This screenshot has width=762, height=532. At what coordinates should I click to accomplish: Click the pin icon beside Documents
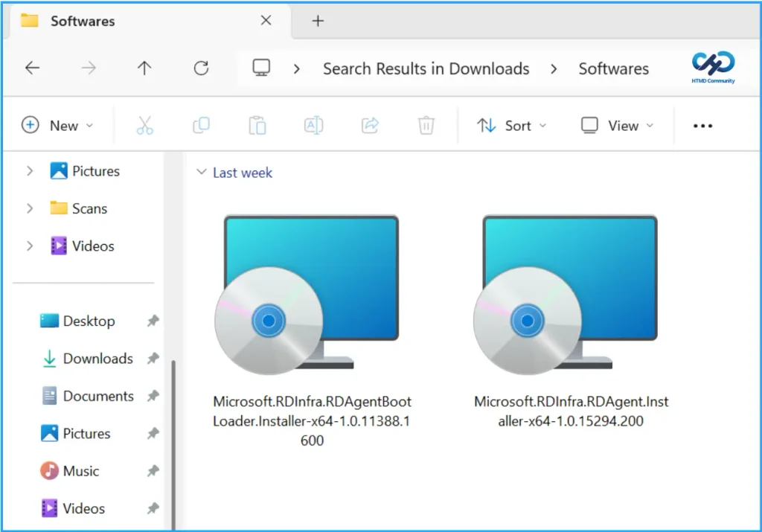153,396
